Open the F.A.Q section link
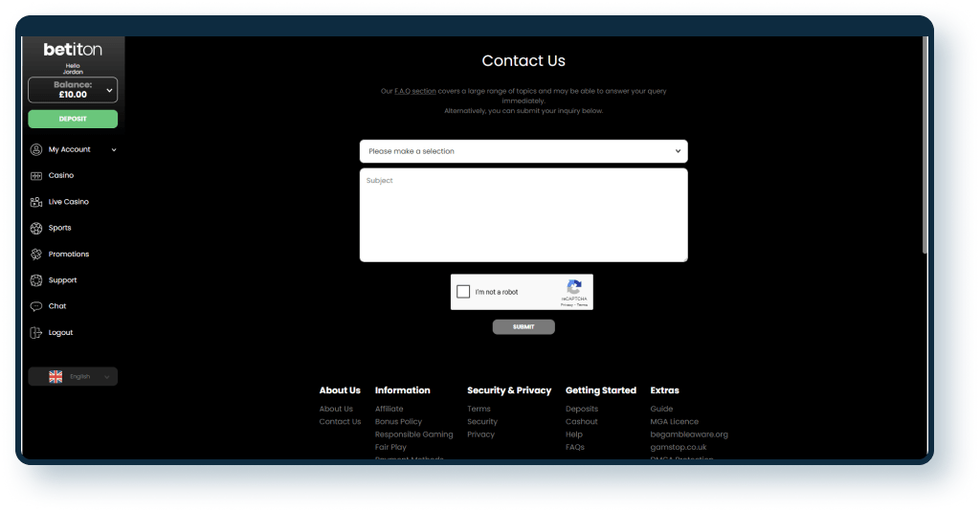Image resolution: width=980 pixels, height=511 pixels. click(415, 91)
